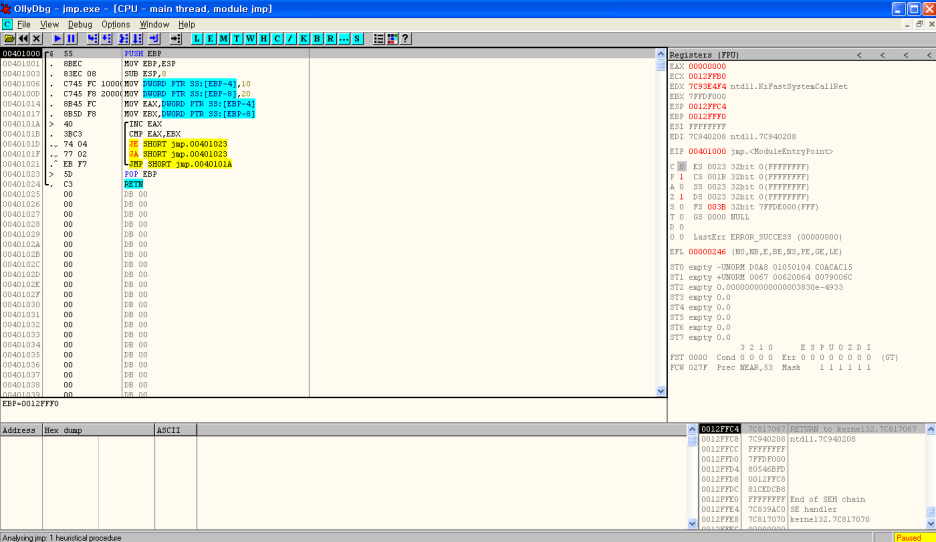Show the Breakpoints window (B button)
This screenshot has height=542, width=936.
[317, 39]
